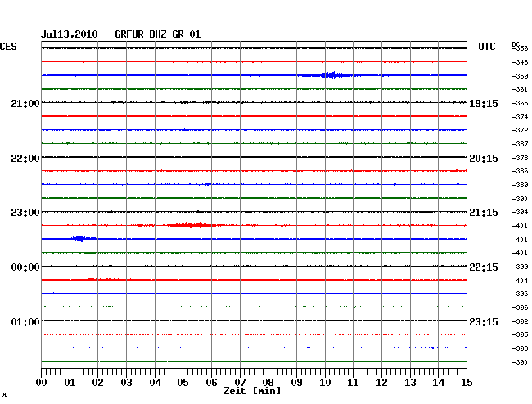Select the 01:00 local time label
Image resolution: width=532 pixels, height=404 pixels.
25,321
